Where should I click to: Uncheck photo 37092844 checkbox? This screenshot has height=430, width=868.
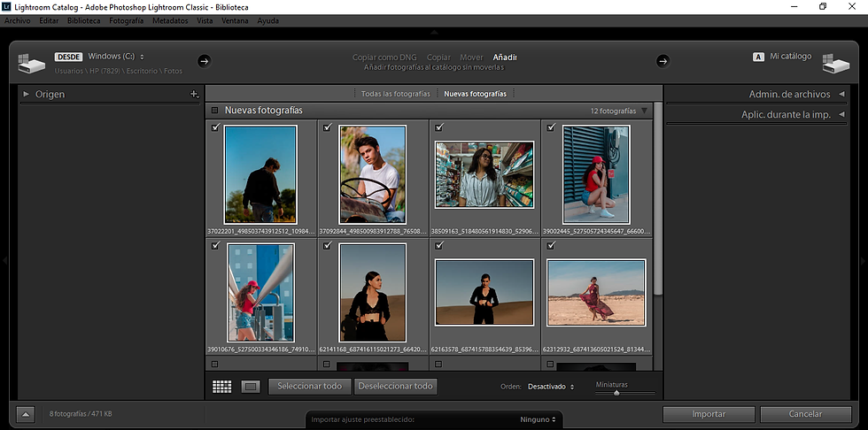coord(327,127)
